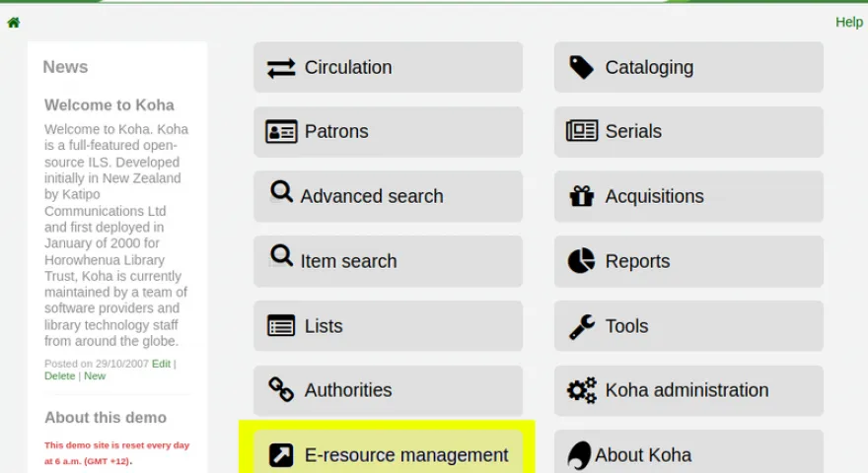868x473 pixels.
Task: Open About Koha
Action: (688, 452)
